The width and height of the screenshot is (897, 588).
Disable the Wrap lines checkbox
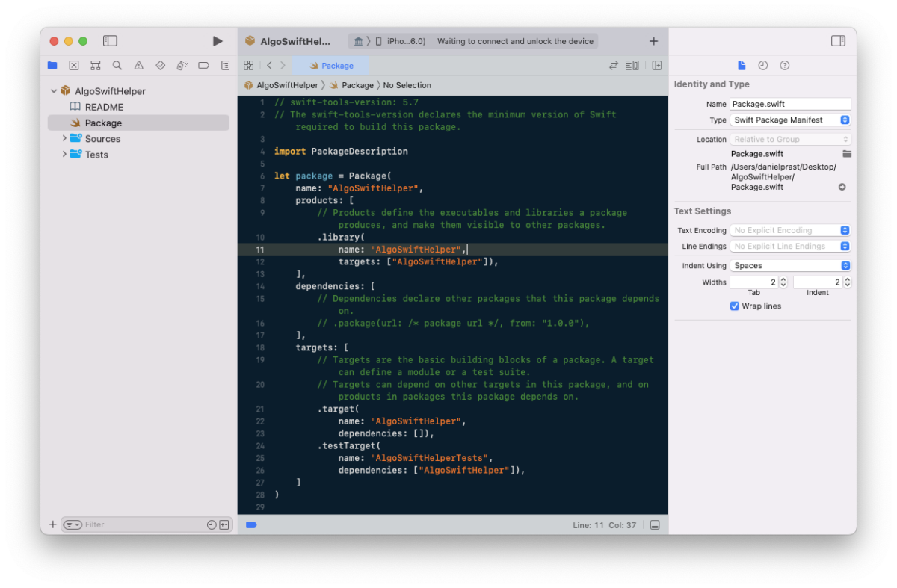point(734,306)
